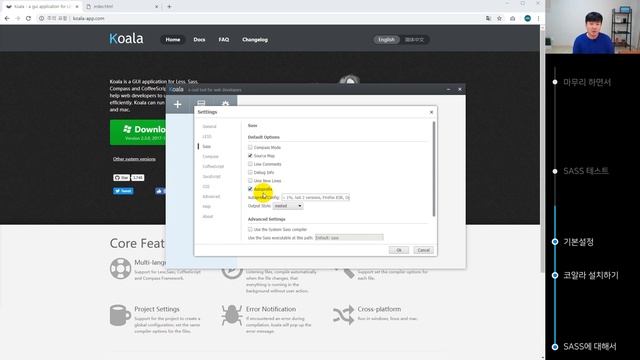The image size is (640, 360).
Task: Switch to the index.html browser tab
Action: point(122,7)
